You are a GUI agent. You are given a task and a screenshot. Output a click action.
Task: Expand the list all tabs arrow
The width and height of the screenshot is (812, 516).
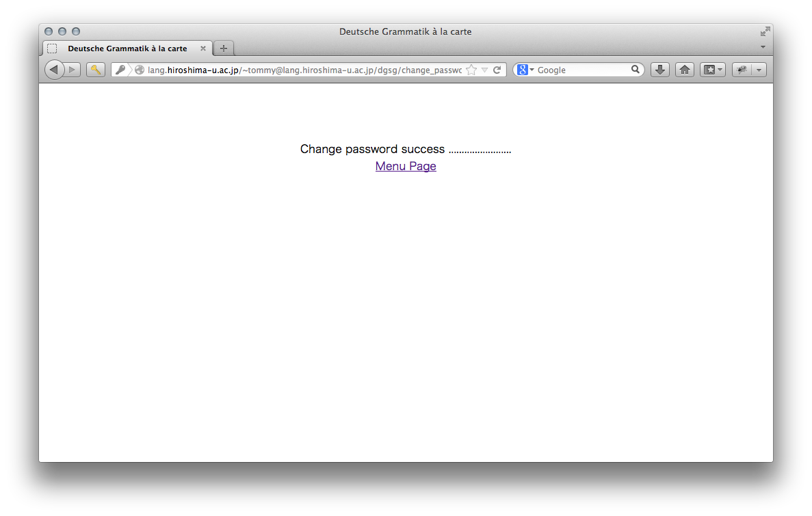[763, 47]
